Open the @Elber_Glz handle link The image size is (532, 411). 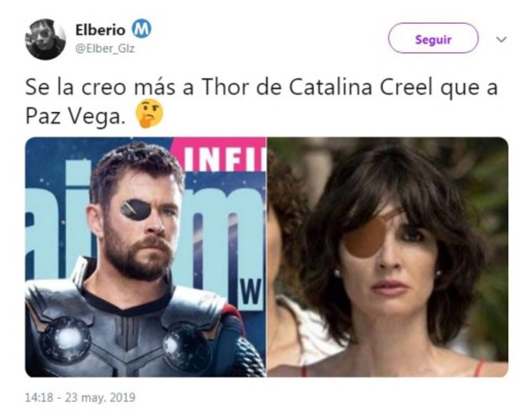[105, 49]
